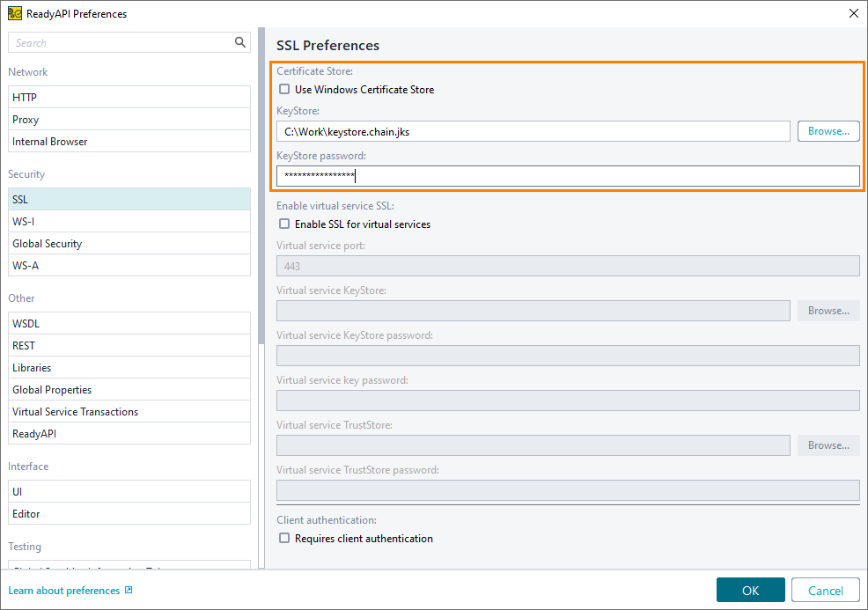Enable SSL for virtual services
This screenshot has height=610, width=868.
(283, 224)
